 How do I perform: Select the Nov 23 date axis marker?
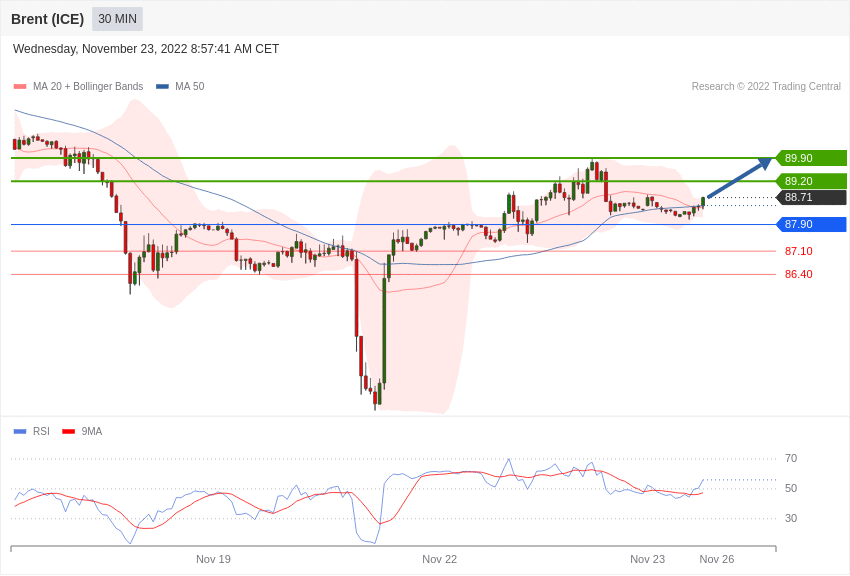647,559
